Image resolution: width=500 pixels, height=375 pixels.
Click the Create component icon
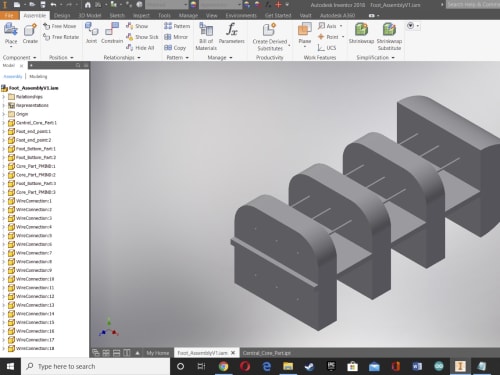click(x=30, y=33)
